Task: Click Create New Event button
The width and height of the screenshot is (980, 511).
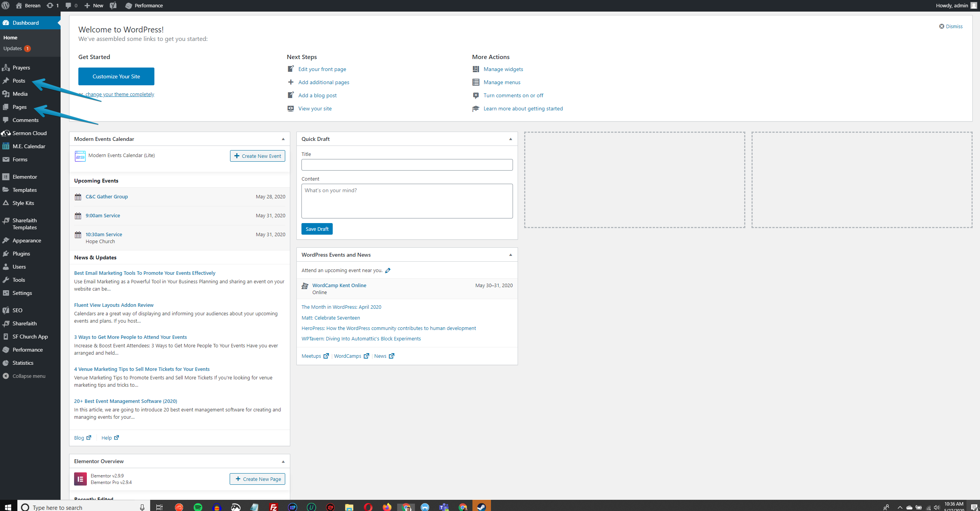Action: (x=257, y=156)
